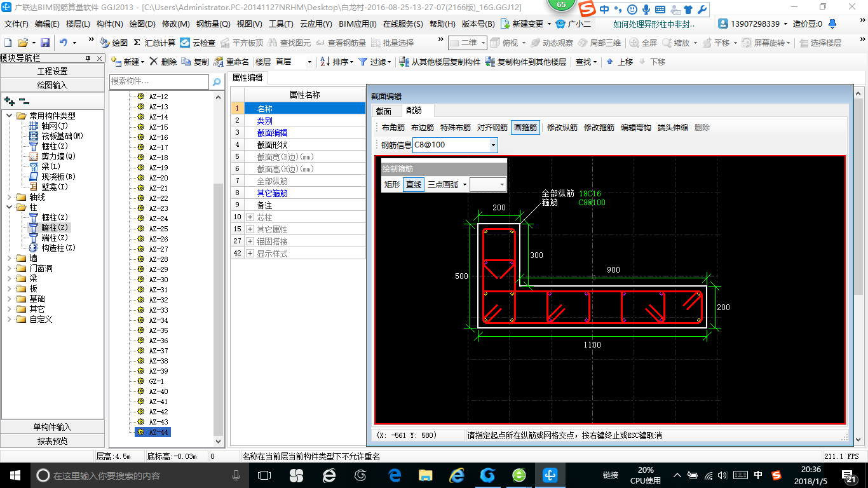Select 构造柱(Z) tree item
The height and width of the screenshot is (488, 868).
(x=52, y=248)
